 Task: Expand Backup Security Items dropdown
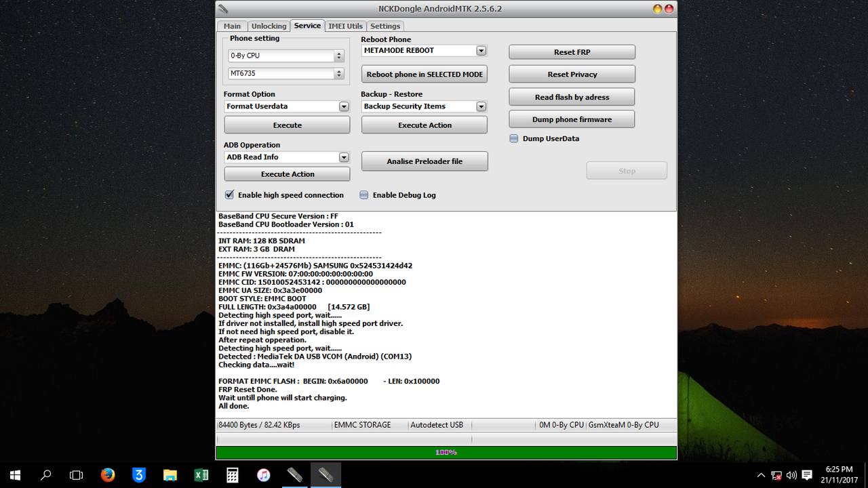[481, 106]
